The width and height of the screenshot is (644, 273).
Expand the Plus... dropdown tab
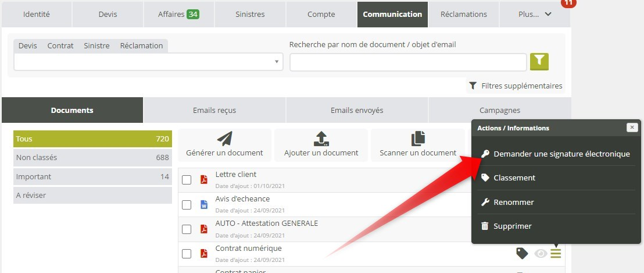point(534,14)
